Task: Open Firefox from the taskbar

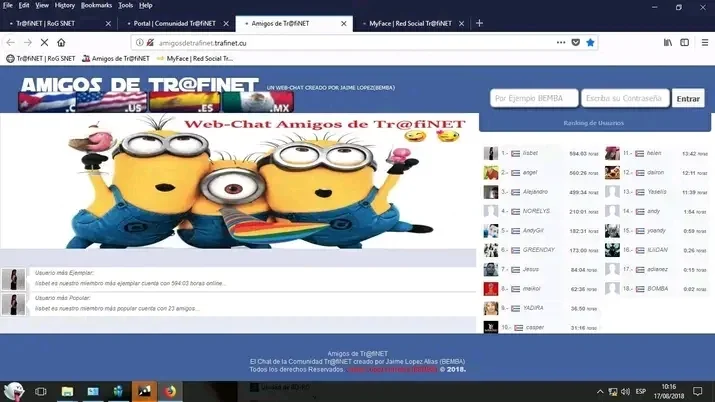Action: click(x=171, y=392)
